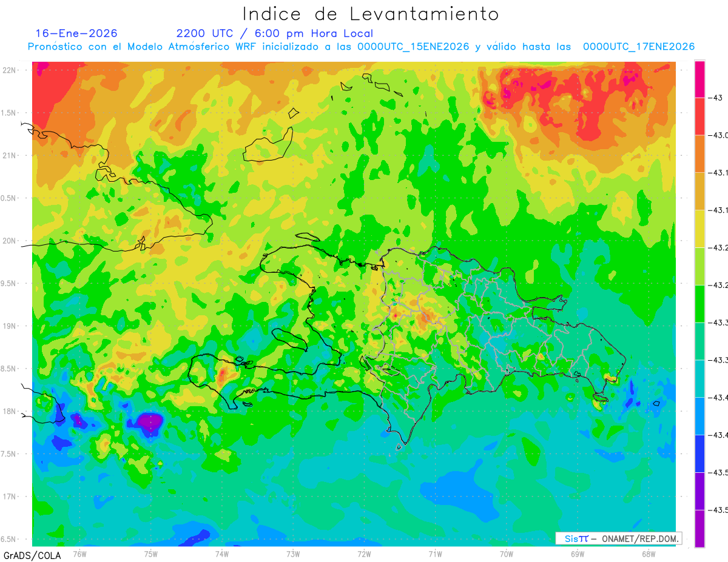Click the "-43" label atop the color scale
Screen dimensions: 728x562
[717, 98]
